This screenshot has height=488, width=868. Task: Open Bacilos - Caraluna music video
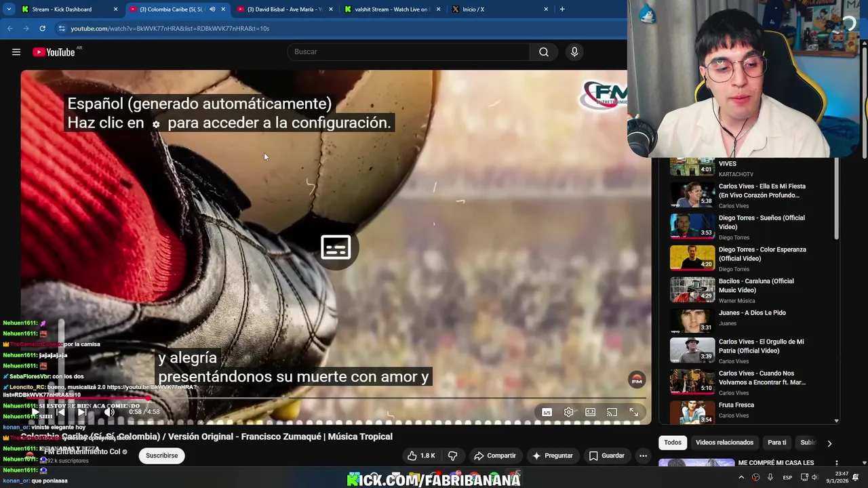tap(749, 290)
